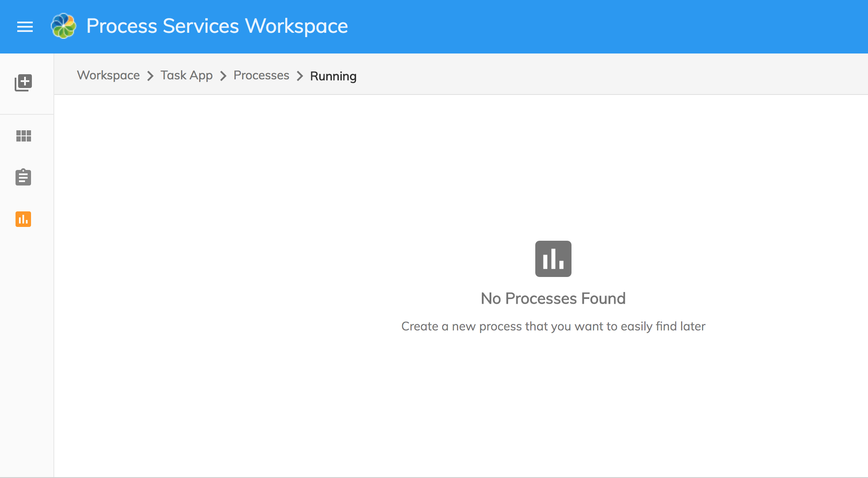The image size is (868, 478).
Task: Select the Running breadcrumb item
Action: click(333, 76)
